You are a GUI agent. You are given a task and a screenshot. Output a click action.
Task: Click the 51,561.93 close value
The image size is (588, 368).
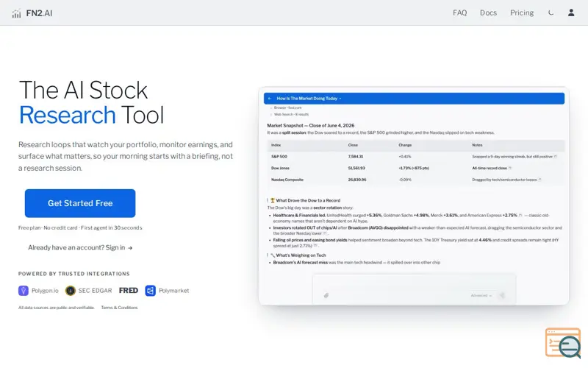(x=356, y=169)
